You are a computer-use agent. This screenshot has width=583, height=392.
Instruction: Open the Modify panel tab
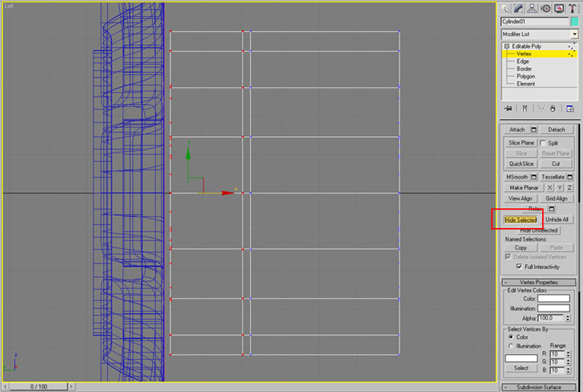518,8
